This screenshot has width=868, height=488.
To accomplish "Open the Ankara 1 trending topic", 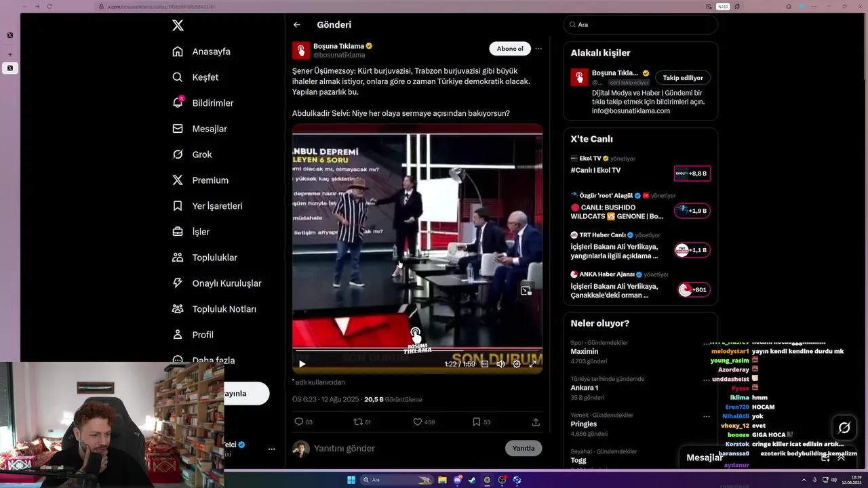I will tap(585, 388).
